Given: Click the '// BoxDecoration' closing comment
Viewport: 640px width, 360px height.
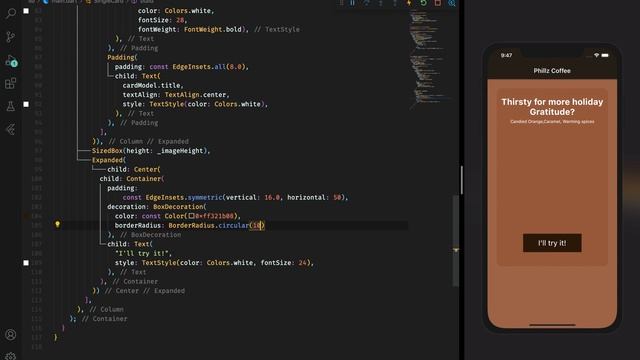Looking at the screenshot, I should point(150,235).
